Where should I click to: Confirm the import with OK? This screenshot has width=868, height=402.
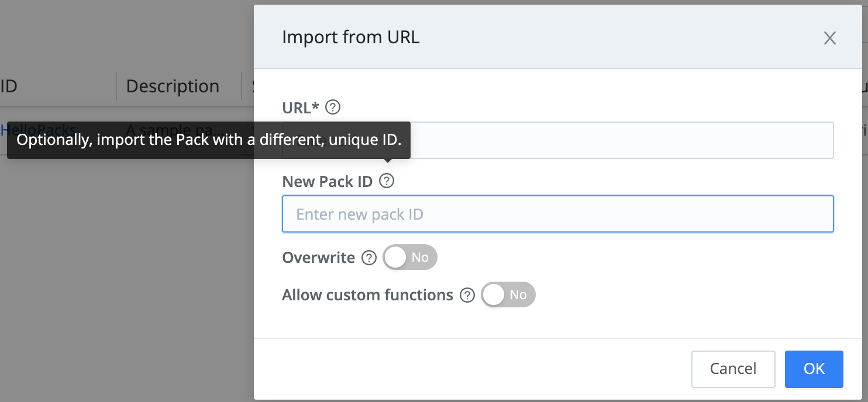click(814, 369)
